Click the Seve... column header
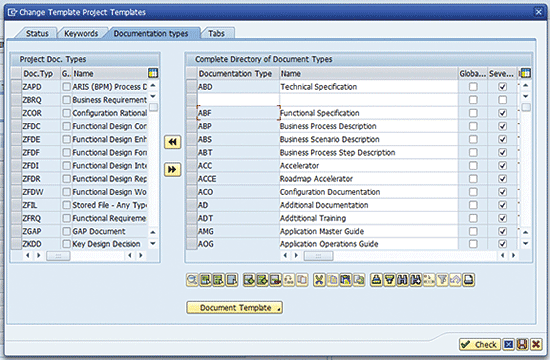550x360 pixels. 502,74
